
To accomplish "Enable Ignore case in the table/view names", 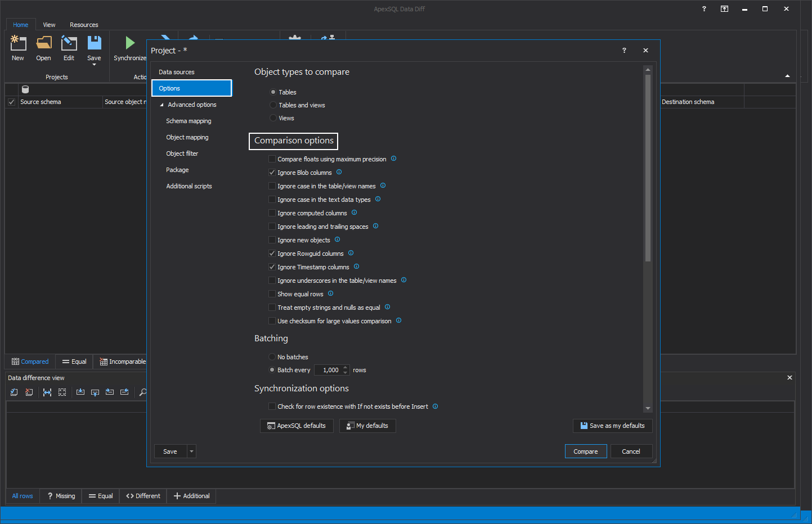I will tap(272, 186).
